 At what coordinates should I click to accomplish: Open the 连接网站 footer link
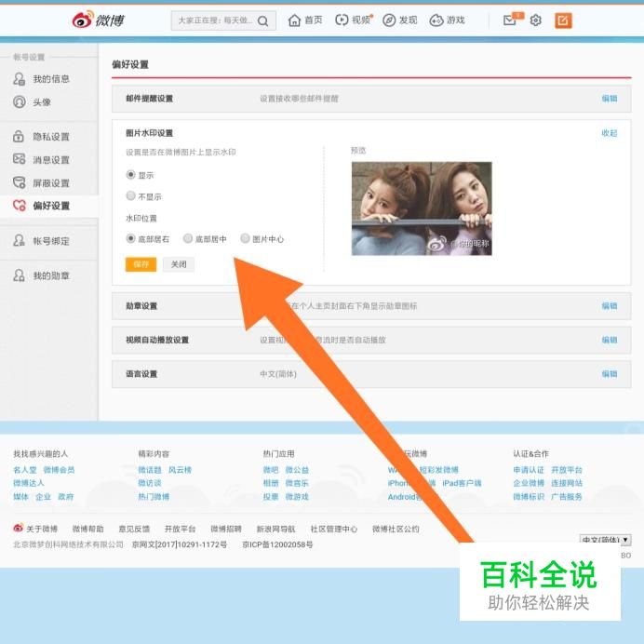pyautogui.click(x=567, y=483)
